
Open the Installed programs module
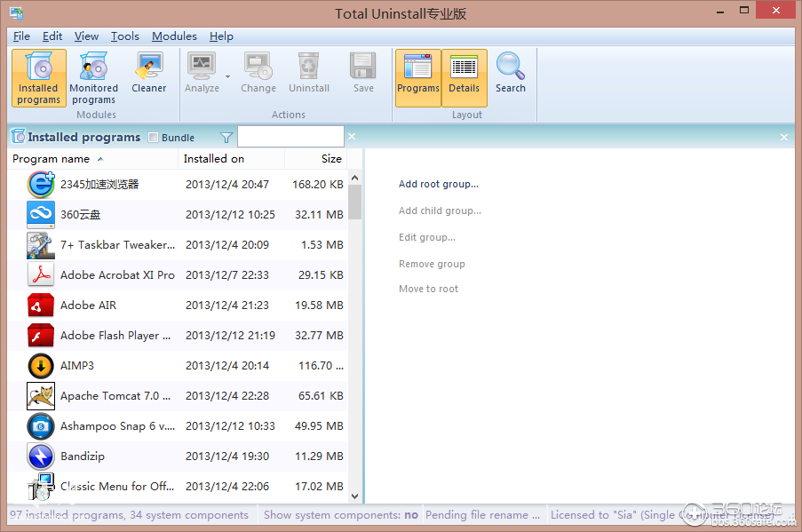click(39, 78)
